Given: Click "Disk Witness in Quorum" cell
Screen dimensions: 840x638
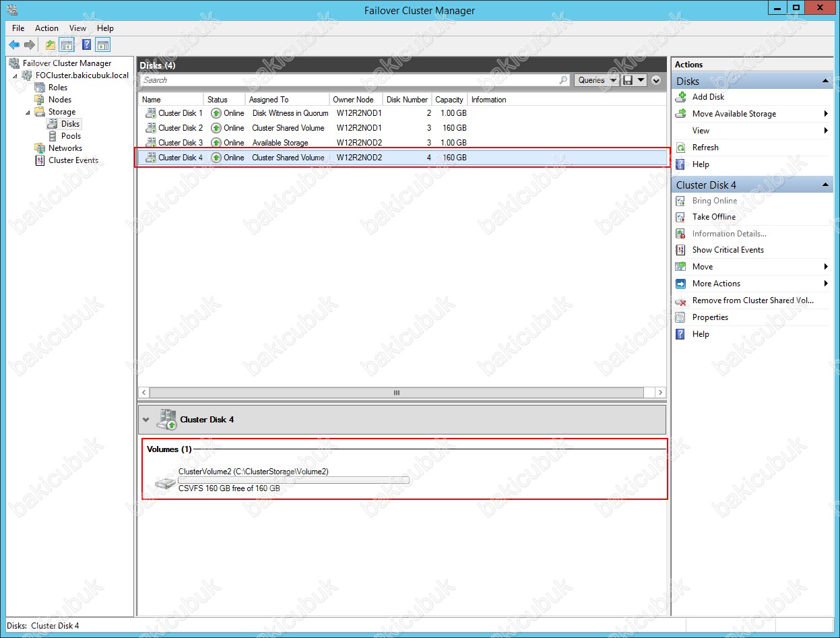Looking at the screenshot, I should [290, 113].
